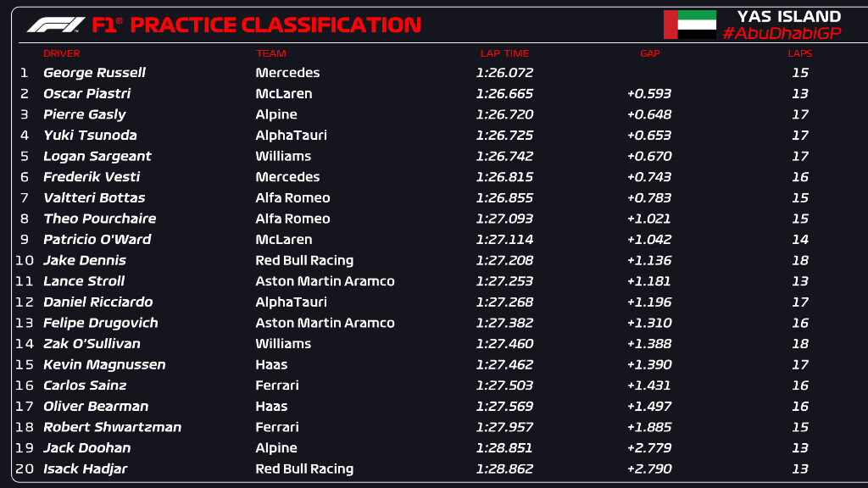This screenshot has width=868, height=488.
Task: Select Felipe Drugovich's Aston Martin Aramco team
Action: (x=325, y=323)
